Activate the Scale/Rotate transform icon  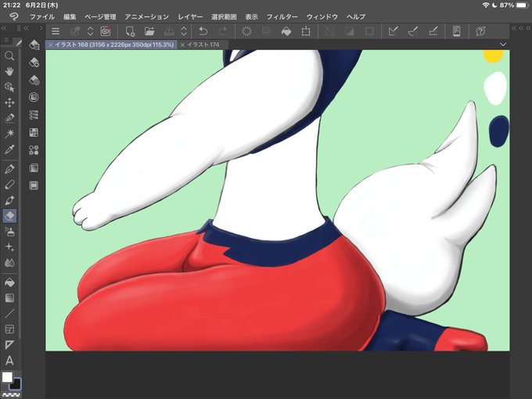click(x=306, y=31)
